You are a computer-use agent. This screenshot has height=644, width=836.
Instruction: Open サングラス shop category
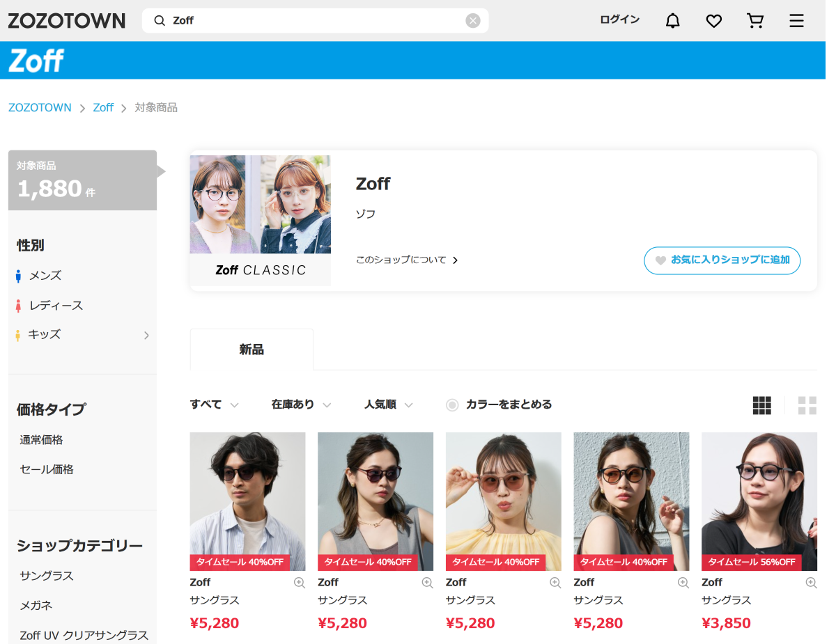point(47,576)
